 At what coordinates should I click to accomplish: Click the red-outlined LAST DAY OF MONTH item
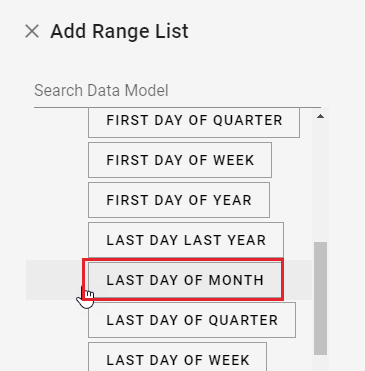pyautogui.click(x=183, y=280)
